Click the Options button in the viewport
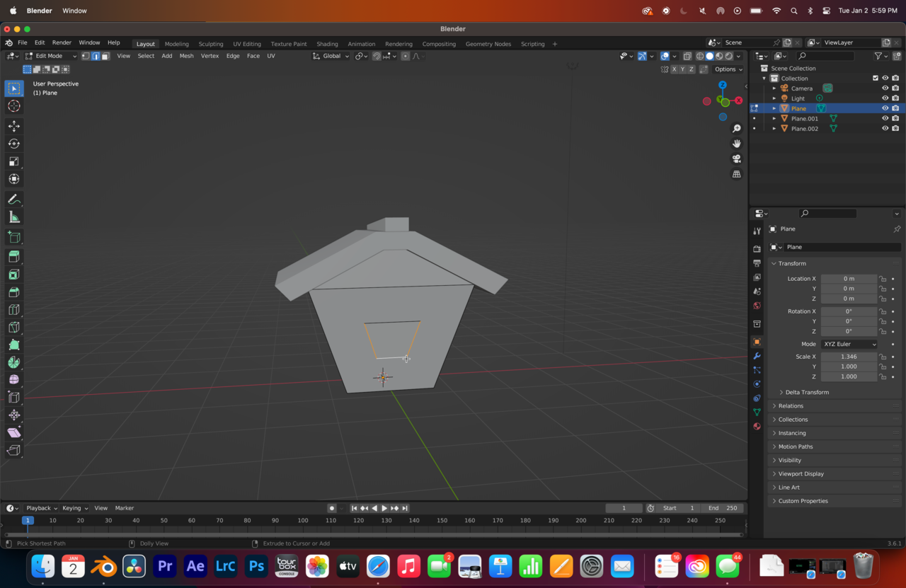 pos(728,69)
